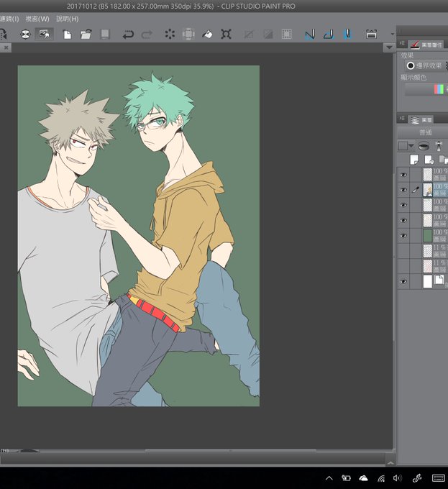Hide the topmost 100% layer
The width and height of the screenshot is (448, 489).
point(403,175)
